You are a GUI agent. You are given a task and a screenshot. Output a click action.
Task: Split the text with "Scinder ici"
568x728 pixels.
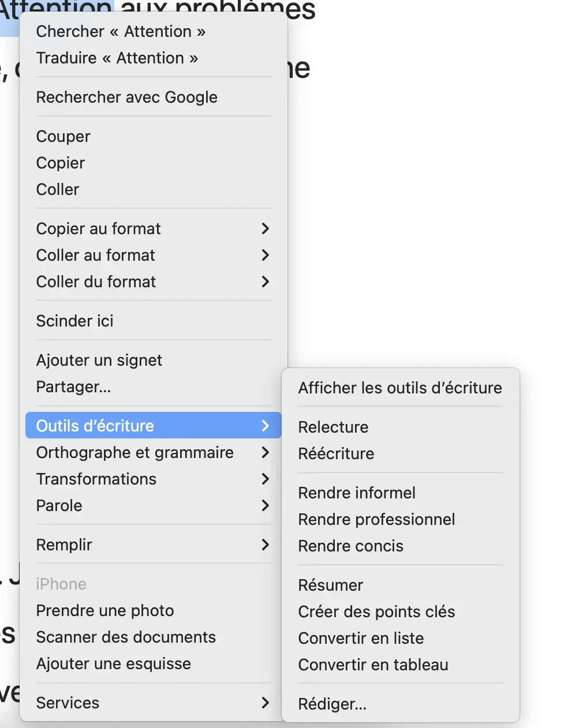74,321
